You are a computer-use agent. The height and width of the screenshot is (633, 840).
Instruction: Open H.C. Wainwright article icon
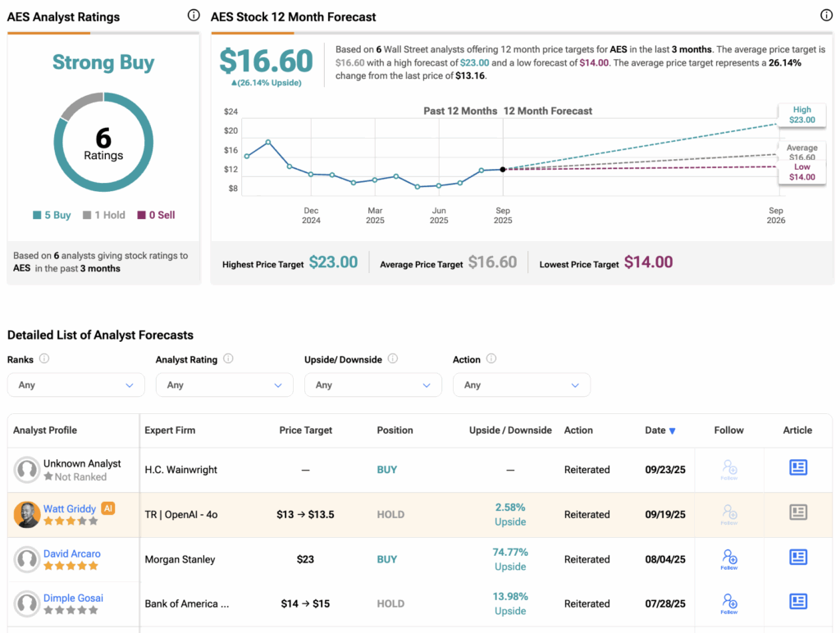(x=797, y=468)
